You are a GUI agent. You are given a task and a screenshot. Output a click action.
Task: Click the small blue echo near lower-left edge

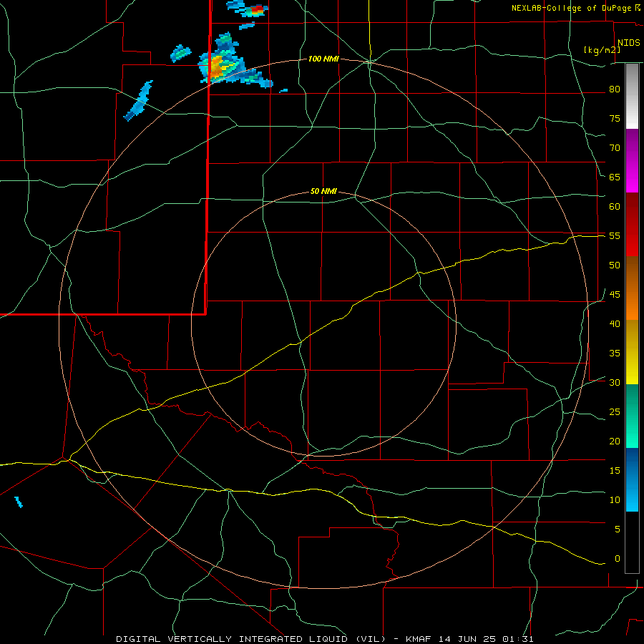point(19,502)
